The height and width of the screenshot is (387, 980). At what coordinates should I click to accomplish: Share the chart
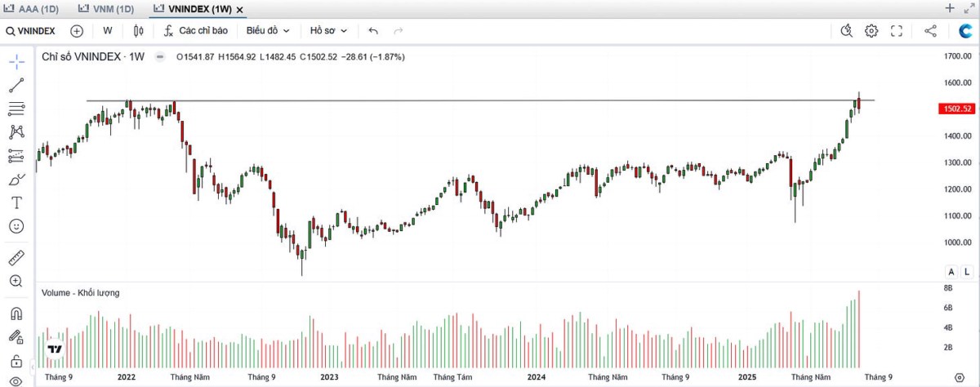(x=930, y=30)
